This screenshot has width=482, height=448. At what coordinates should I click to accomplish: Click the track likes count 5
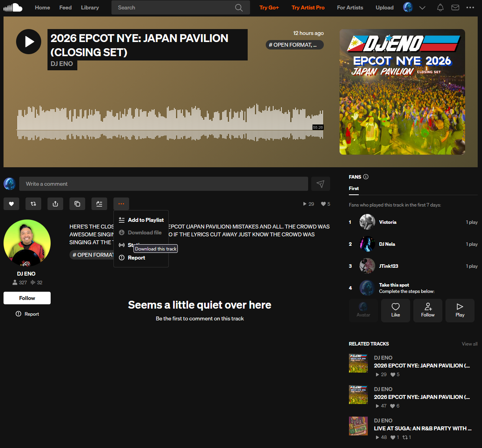pyautogui.click(x=326, y=204)
